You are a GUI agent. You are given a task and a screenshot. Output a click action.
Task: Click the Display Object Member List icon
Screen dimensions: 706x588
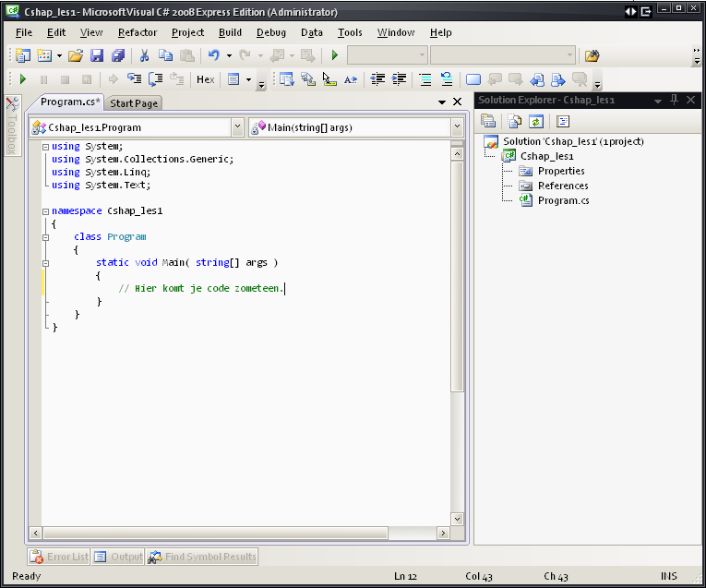pyautogui.click(x=287, y=79)
